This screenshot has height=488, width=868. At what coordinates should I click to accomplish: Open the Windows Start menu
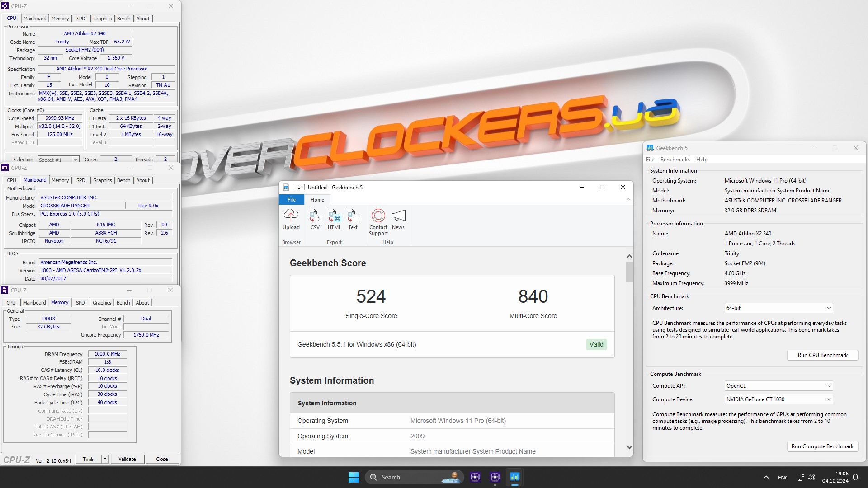tap(354, 477)
